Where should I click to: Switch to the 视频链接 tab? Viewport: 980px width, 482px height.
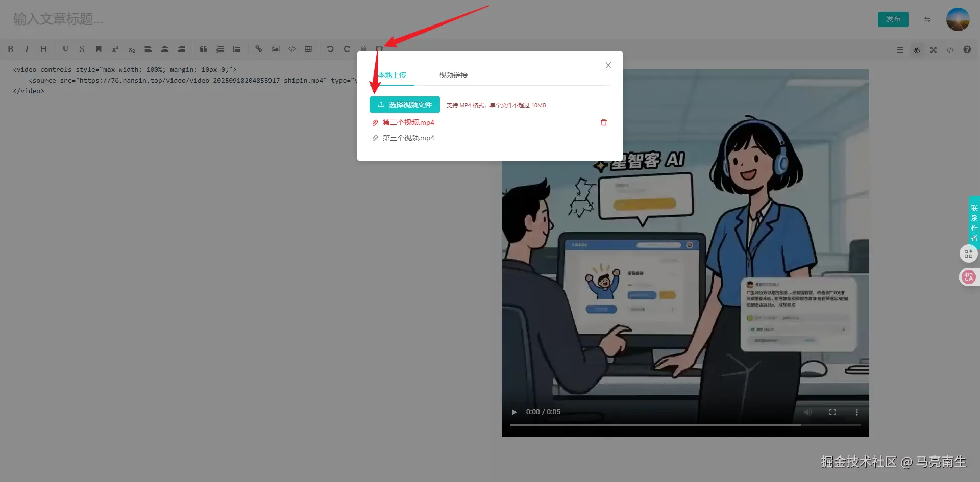[x=453, y=75]
